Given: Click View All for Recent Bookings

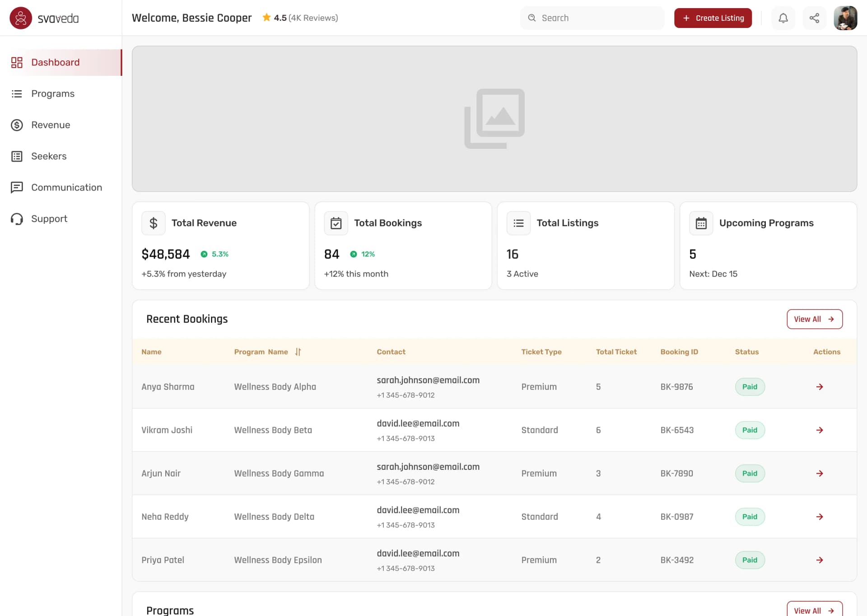Looking at the screenshot, I should (x=815, y=319).
